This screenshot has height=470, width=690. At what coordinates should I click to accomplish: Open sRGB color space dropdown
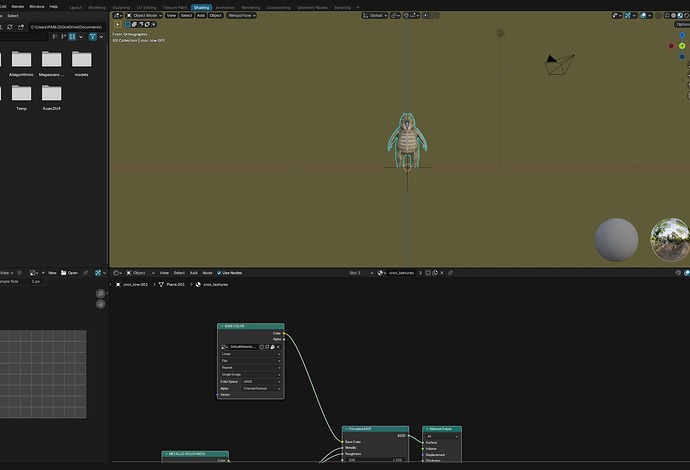point(261,382)
